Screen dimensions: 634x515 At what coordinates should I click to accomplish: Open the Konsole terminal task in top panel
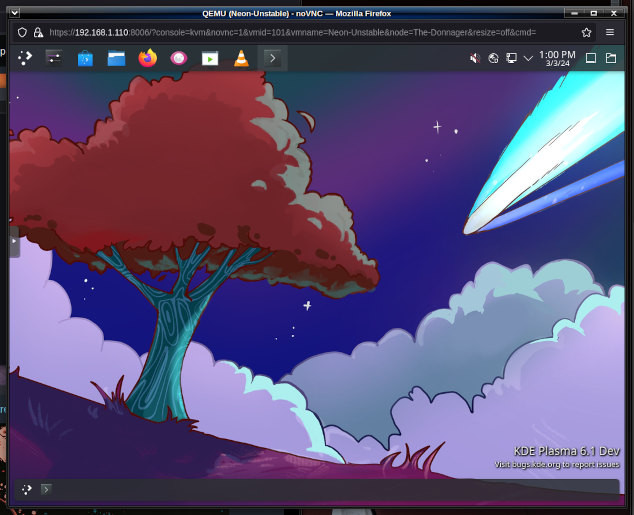tap(273, 58)
